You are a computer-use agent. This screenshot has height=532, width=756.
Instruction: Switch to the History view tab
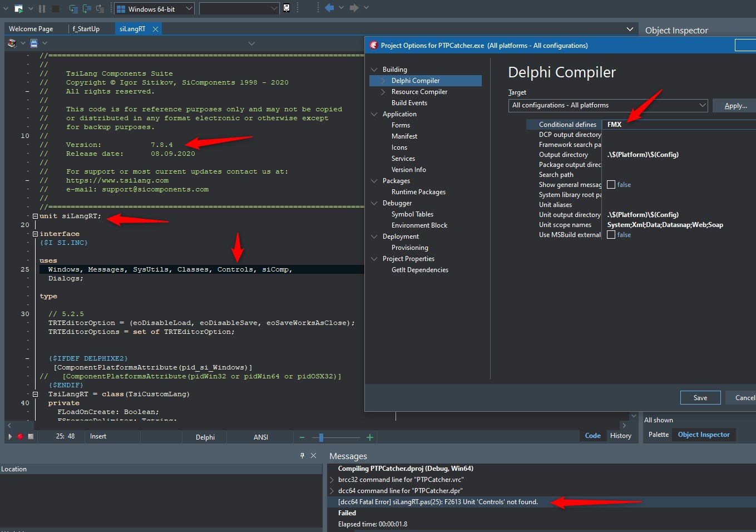tap(621, 436)
